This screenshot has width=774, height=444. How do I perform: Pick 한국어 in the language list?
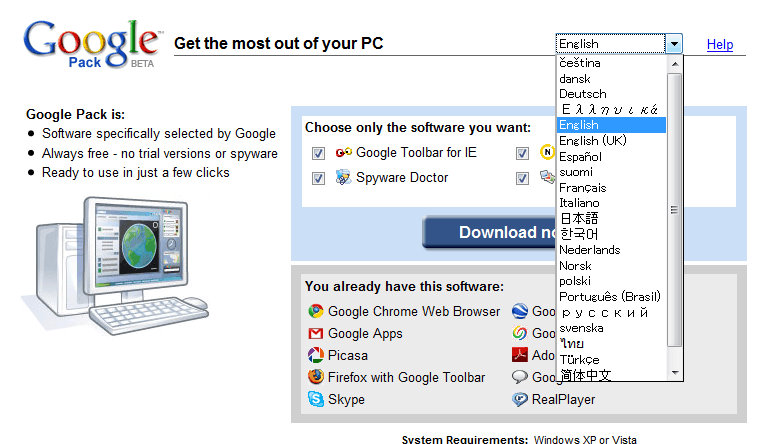click(612, 234)
